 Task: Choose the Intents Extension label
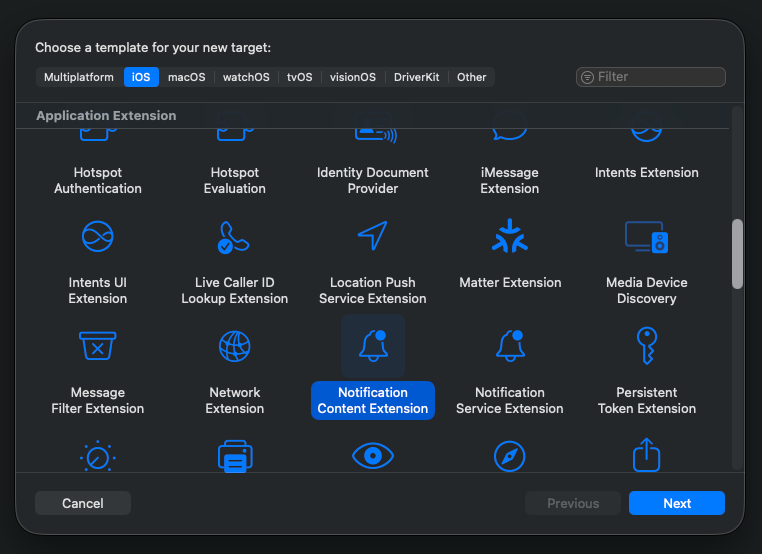[x=647, y=173]
